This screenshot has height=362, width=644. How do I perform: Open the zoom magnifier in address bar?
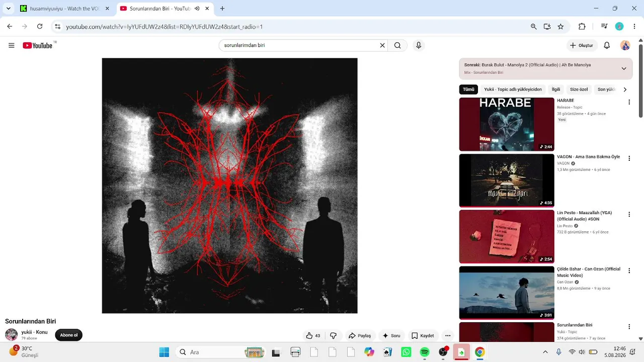pyautogui.click(x=534, y=27)
